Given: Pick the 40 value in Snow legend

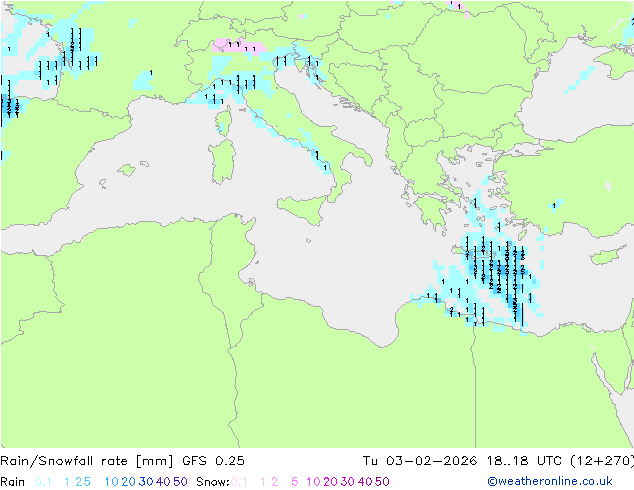Looking at the screenshot, I should [365, 482].
